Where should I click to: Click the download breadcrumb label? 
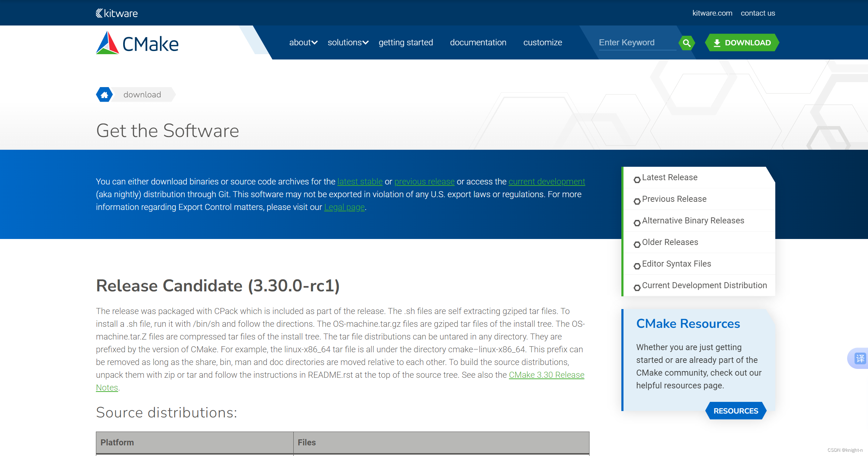coord(142,95)
